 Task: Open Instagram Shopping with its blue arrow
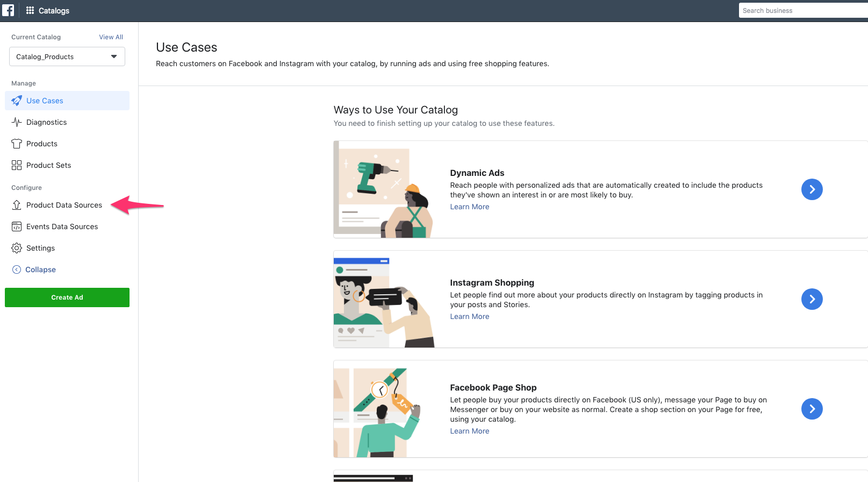point(812,299)
